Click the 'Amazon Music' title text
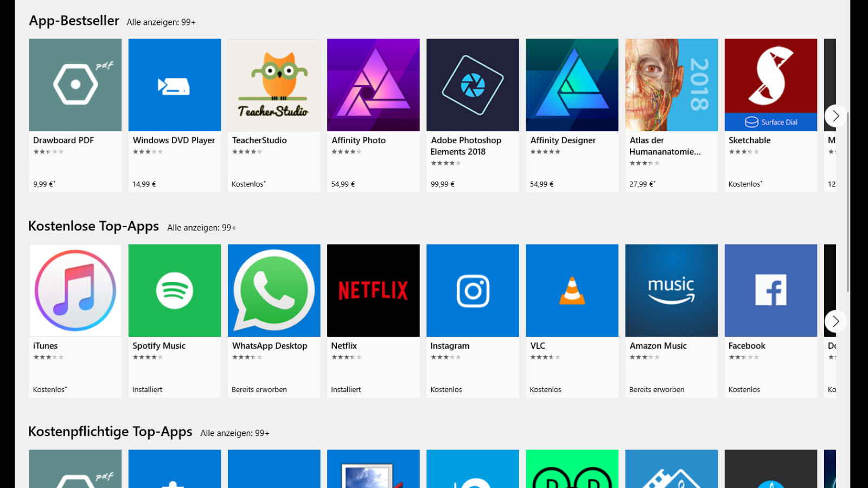 point(658,346)
